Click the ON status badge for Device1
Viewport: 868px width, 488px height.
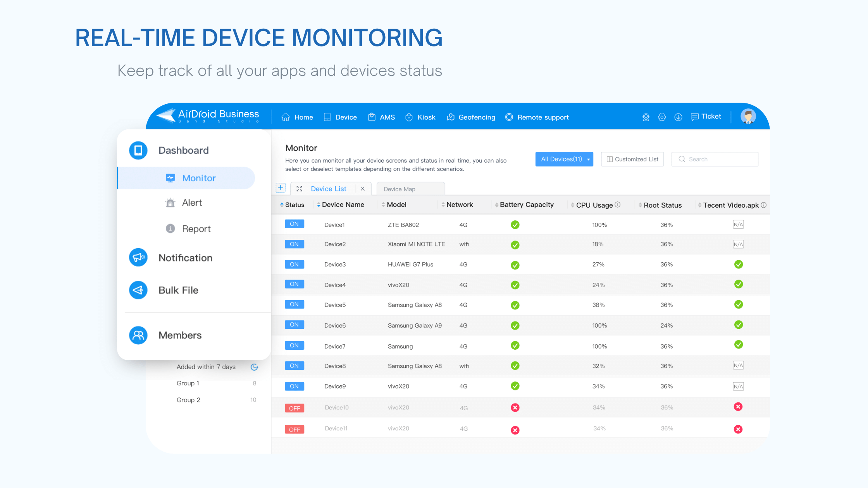pos(294,224)
